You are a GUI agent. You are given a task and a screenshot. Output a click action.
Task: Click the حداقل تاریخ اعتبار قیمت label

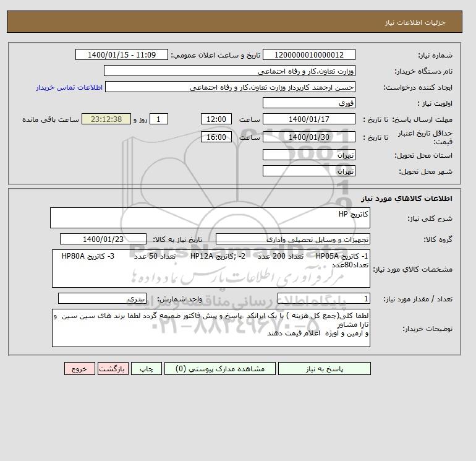pyautogui.click(x=425, y=137)
